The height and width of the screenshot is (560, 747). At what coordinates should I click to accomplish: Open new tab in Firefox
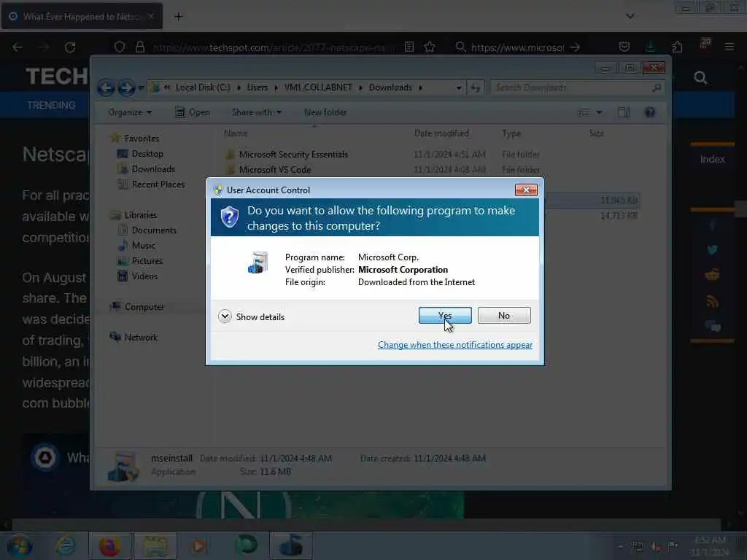(178, 17)
